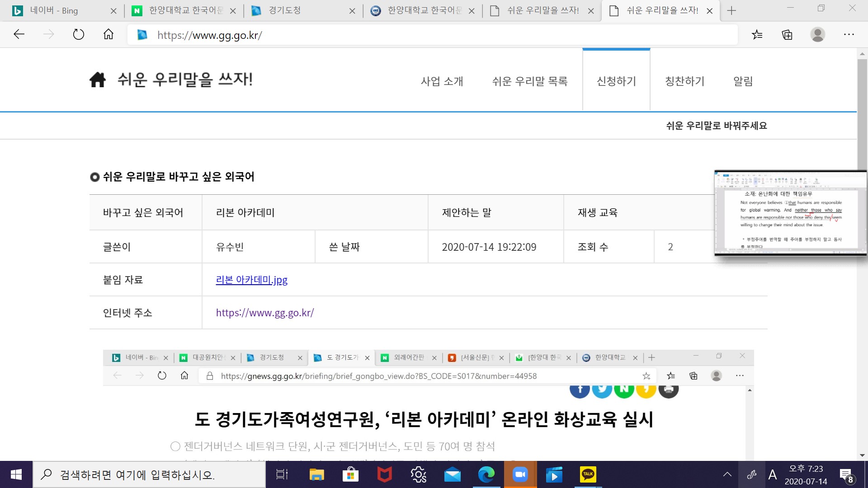Open Settings and more ellipsis menu
Image resolution: width=868 pixels, height=488 pixels.
click(x=849, y=34)
